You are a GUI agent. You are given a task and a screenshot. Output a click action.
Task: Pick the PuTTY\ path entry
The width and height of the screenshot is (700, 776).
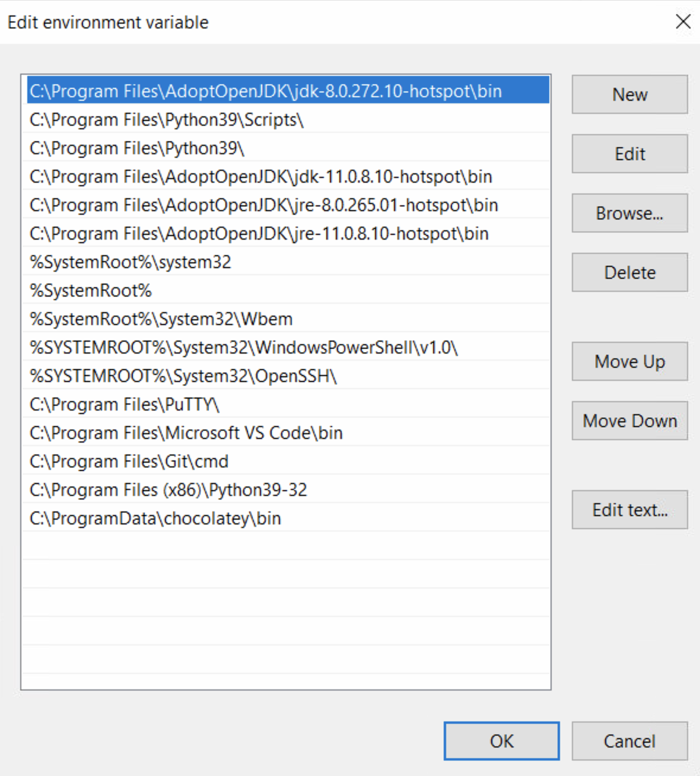pyautogui.click(x=125, y=405)
